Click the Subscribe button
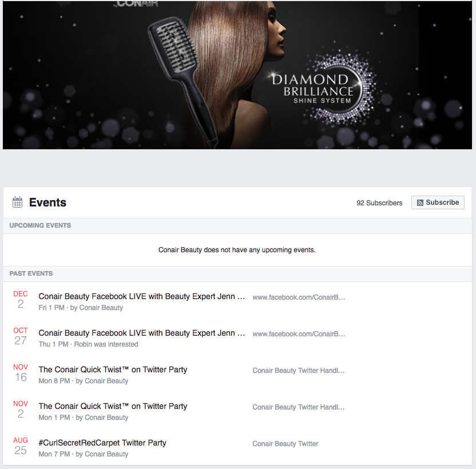The height and width of the screenshot is (469, 476). click(x=438, y=202)
